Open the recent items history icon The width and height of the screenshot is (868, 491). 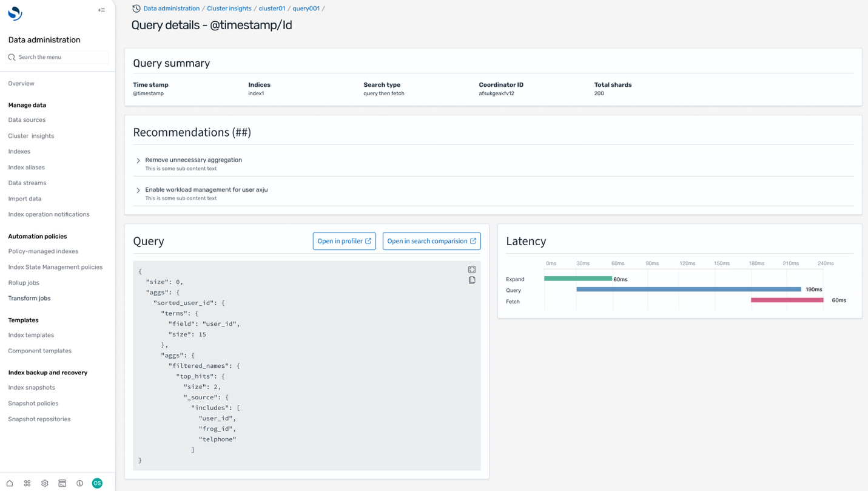click(x=136, y=8)
